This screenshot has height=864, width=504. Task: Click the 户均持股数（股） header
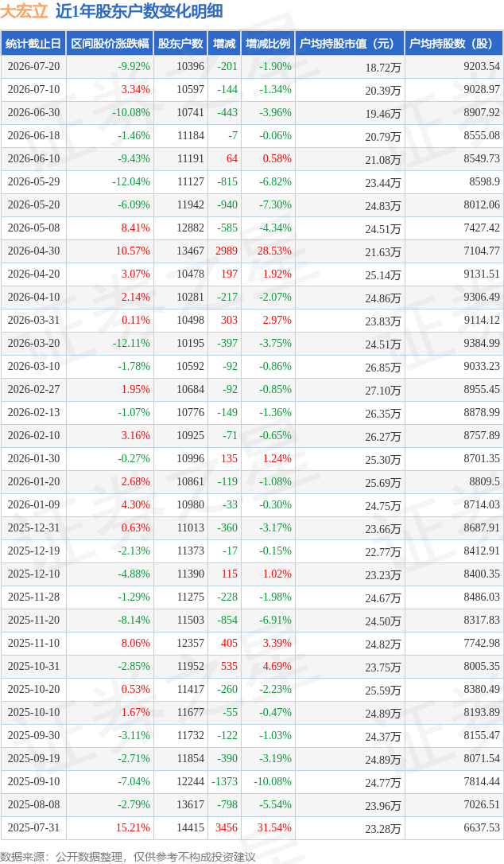(x=454, y=44)
